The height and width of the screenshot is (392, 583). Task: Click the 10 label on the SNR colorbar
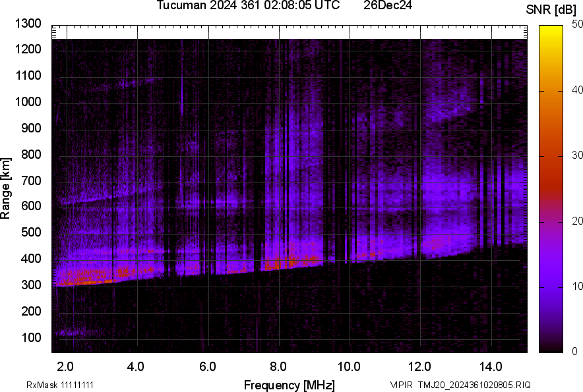578,286
